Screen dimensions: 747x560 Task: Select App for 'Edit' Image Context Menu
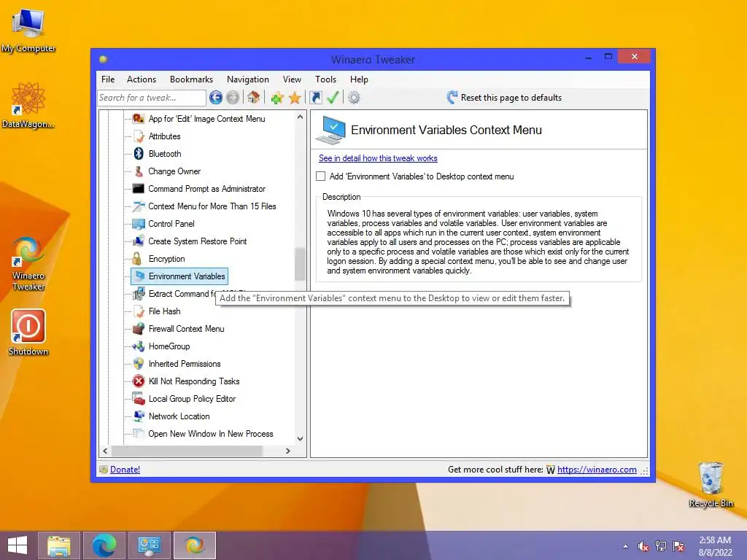[206, 119]
